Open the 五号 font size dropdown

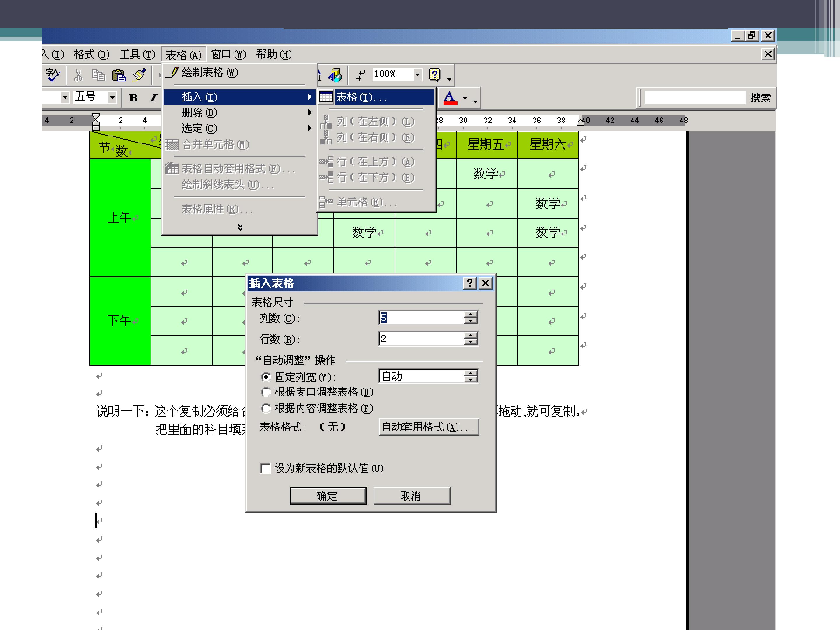coord(112,98)
